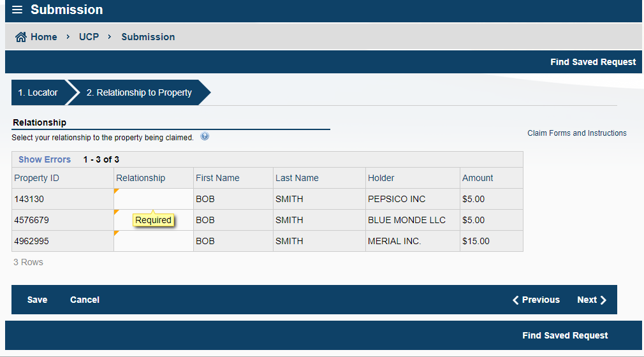Click BOB in the 4962995 row
This screenshot has width=644, height=357.
click(x=233, y=241)
